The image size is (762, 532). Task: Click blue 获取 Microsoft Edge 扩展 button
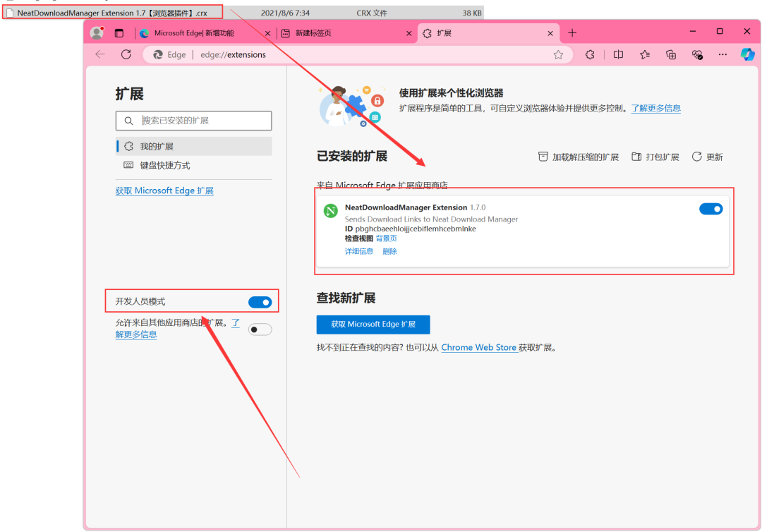[x=373, y=324]
